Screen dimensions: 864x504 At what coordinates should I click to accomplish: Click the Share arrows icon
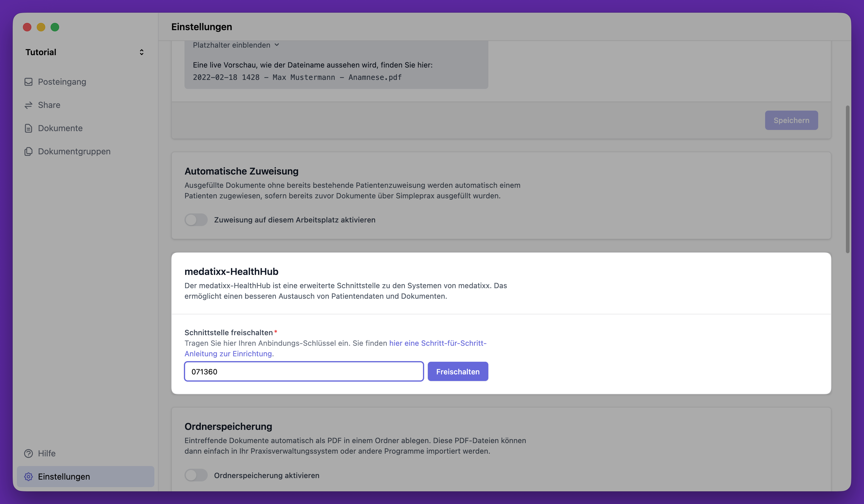click(28, 105)
